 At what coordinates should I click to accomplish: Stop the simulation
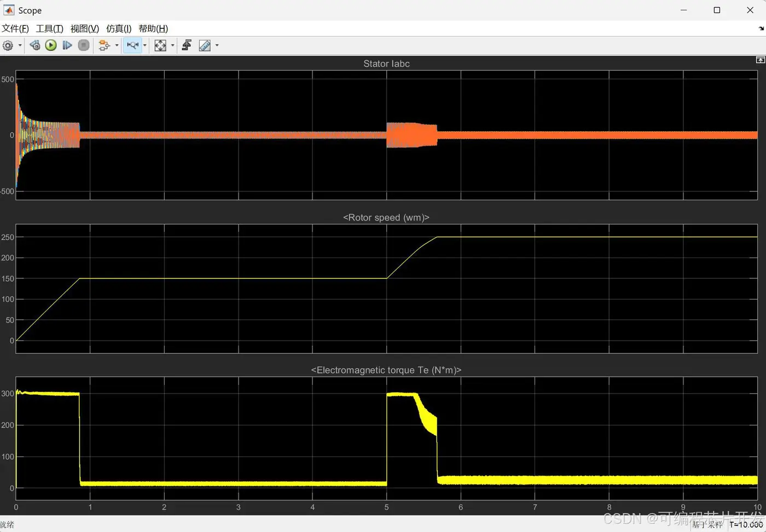tap(84, 45)
